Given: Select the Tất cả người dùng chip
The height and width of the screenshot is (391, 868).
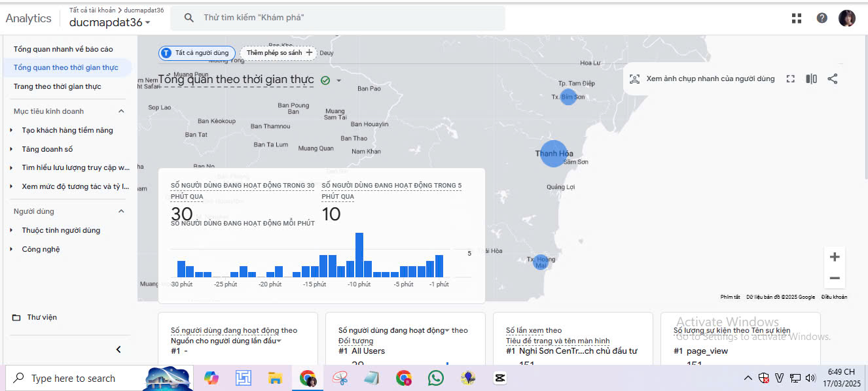Looking at the screenshot, I should pos(197,53).
